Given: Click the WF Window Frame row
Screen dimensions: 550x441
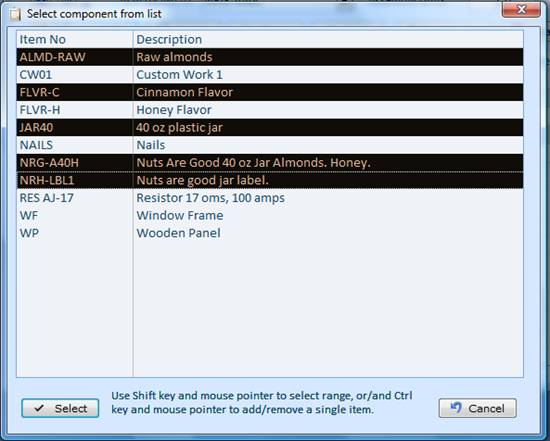Looking at the screenshot, I should click(270, 215).
